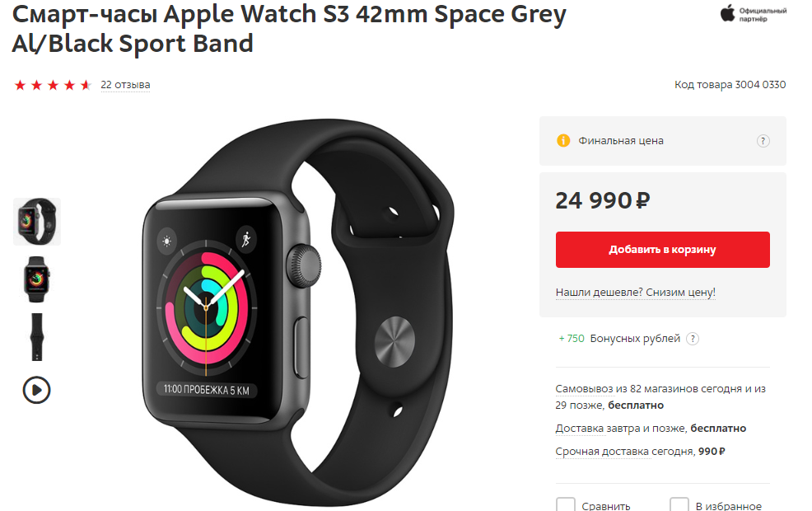Play the product video thumbnail icon
Image resolution: width=812 pixels, height=511 pixels.
tap(36, 390)
